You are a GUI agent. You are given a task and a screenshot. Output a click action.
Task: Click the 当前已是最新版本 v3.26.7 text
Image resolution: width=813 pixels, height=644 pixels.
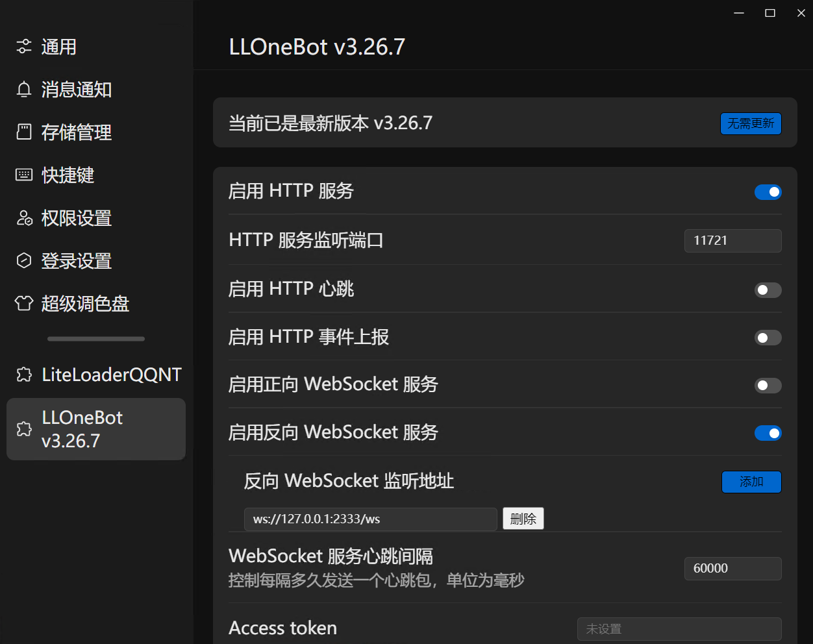coord(331,123)
